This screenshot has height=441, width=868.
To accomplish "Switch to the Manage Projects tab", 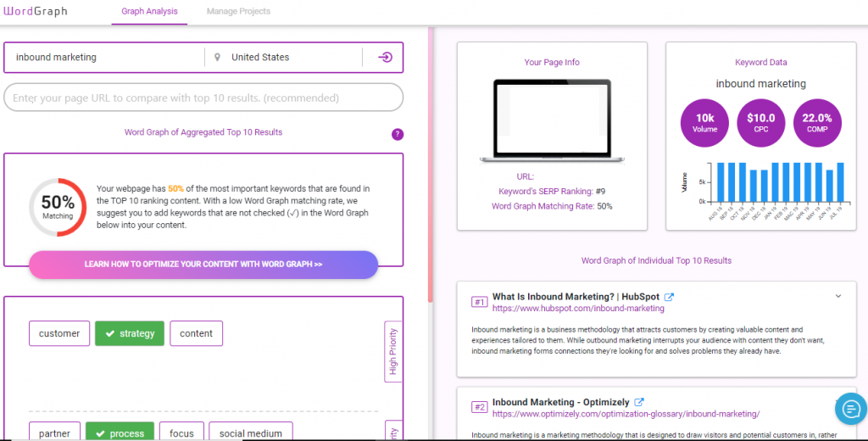I will [238, 11].
